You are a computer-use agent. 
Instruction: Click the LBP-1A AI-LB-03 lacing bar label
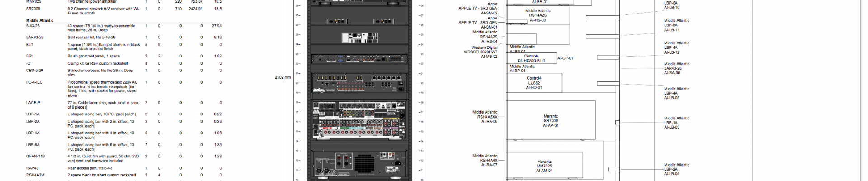(676, 123)
